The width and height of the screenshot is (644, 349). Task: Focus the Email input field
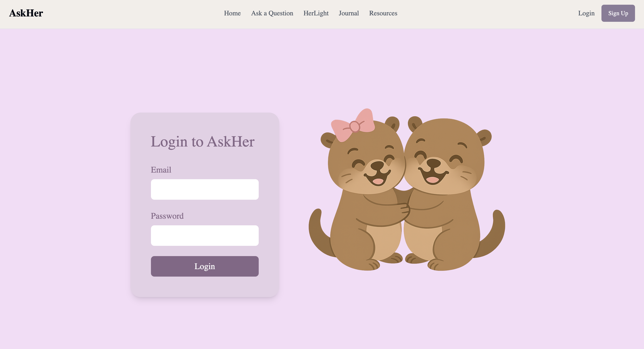click(204, 189)
